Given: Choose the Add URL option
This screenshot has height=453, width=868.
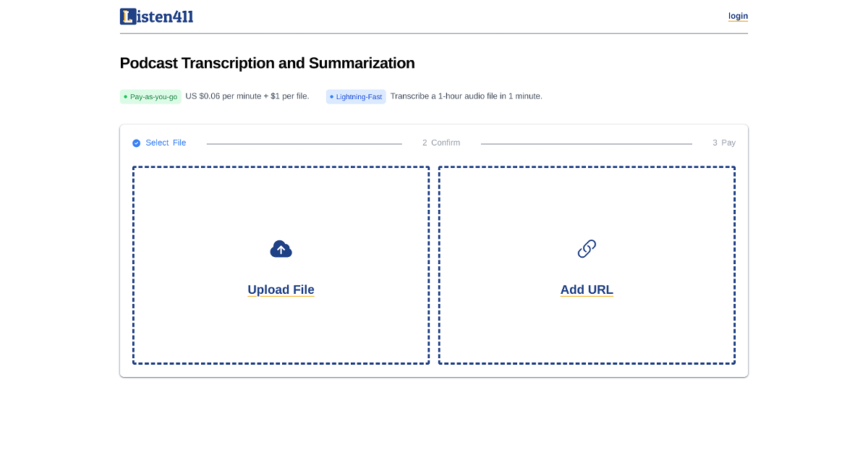Looking at the screenshot, I should point(587,289).
